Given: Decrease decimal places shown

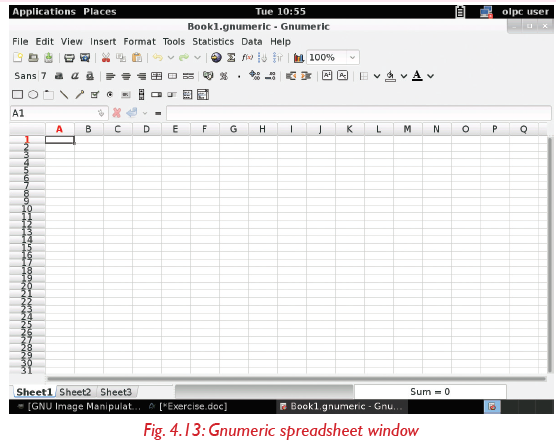Looking at the screenshot, I should pos(270,76).
